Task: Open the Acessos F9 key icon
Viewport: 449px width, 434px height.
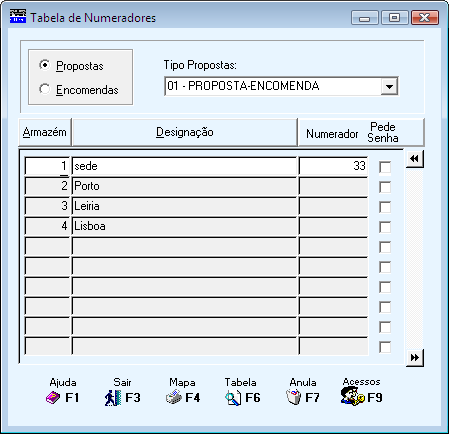Action: pos(353,397)
